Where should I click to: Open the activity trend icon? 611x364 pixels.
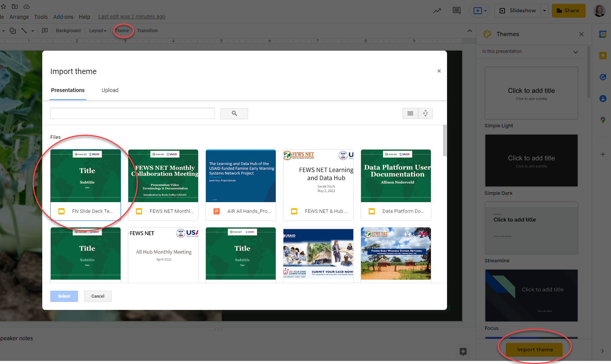(437, 11)
